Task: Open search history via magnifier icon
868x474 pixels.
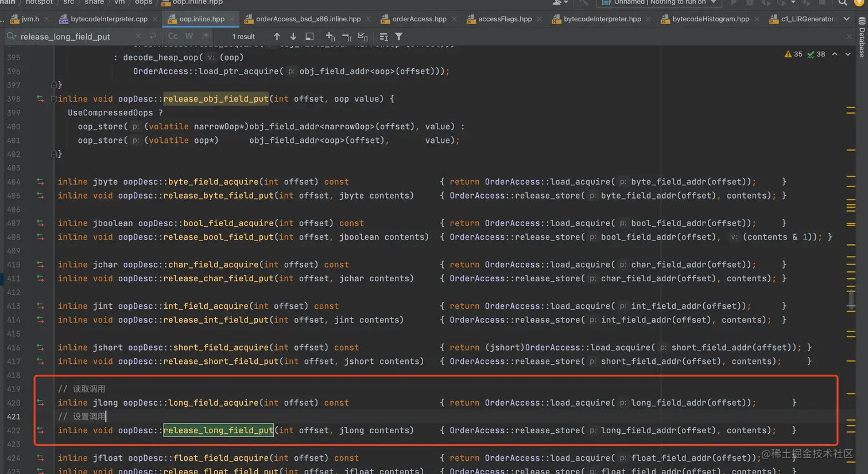Action: tap(11, 37)
